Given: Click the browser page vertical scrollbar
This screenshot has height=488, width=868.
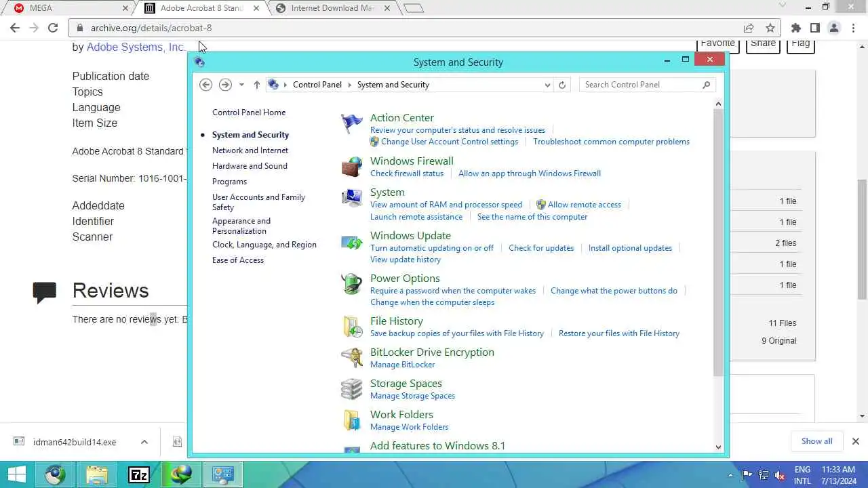Looking at the screenshot, I should 862,239.
